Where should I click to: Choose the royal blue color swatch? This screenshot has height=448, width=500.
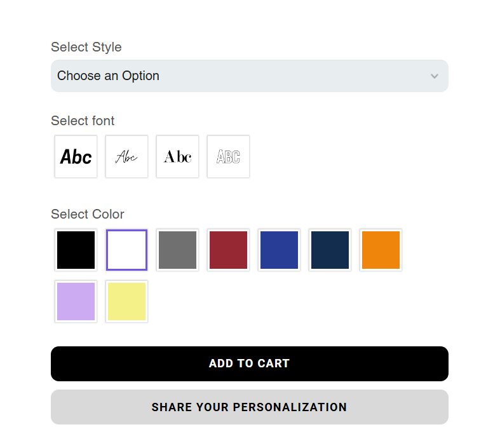(x=280, y=250)
